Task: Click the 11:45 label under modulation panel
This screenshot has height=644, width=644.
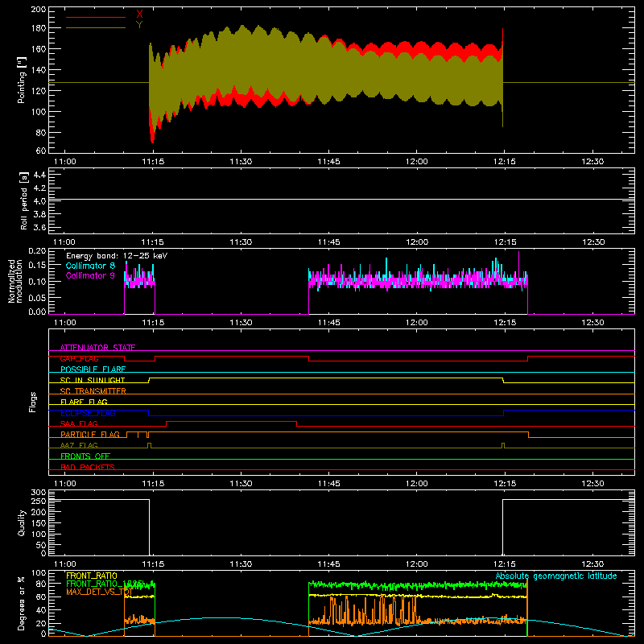Action: click(x=328, y=323)
